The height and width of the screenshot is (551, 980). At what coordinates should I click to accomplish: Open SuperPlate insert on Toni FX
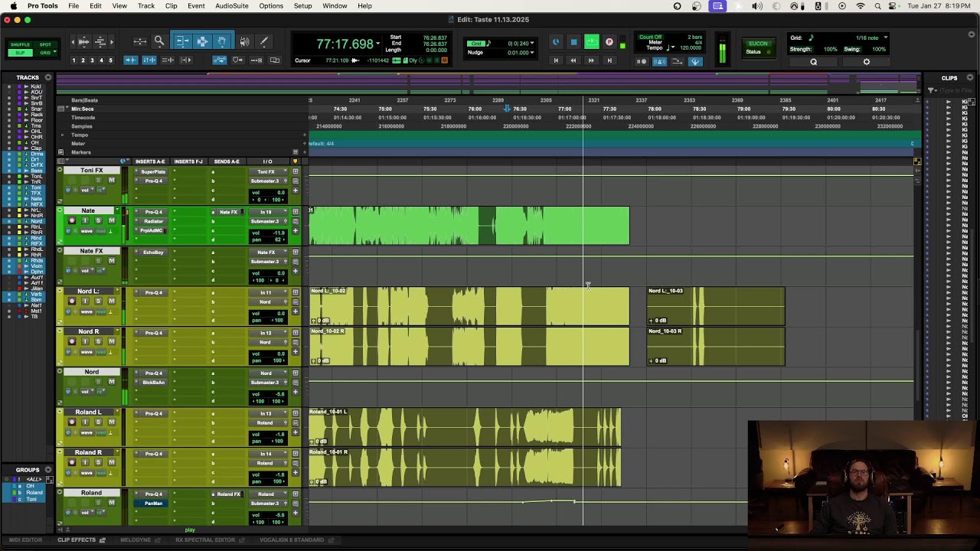tap(152, 171)
